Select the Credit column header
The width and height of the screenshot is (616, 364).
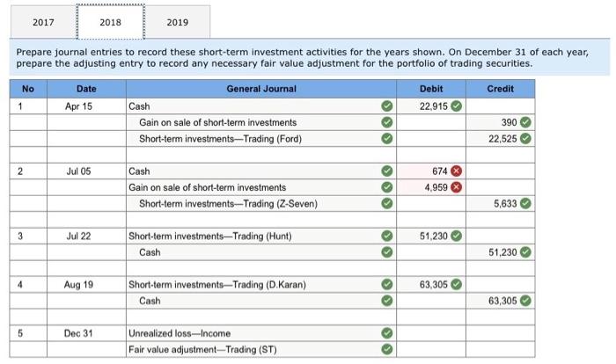coord(500,89)
